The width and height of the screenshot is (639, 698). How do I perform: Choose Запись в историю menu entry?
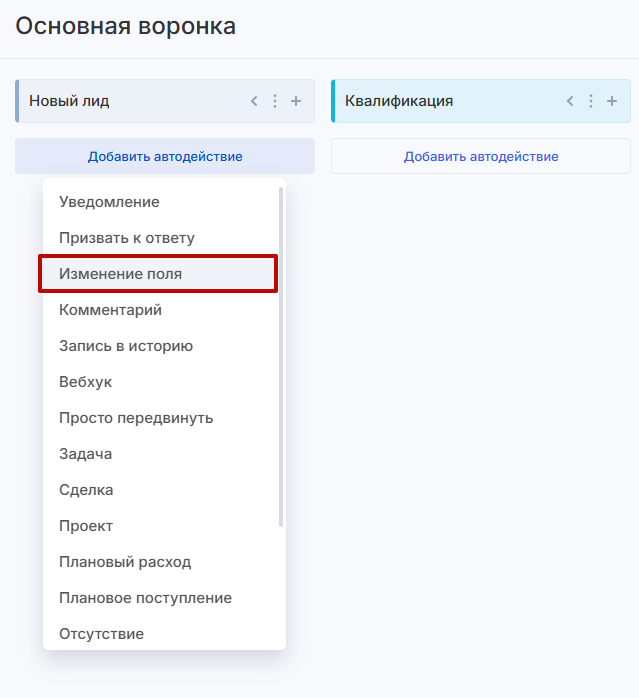tap(126, 346)
